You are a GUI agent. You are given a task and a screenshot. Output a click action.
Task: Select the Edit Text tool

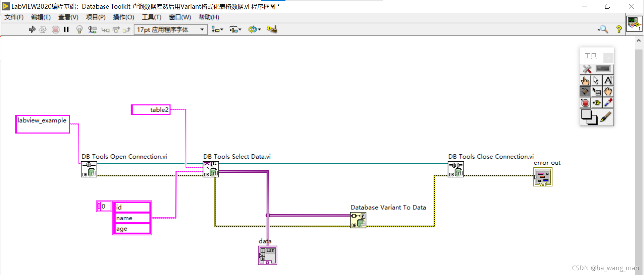[608, 80]
